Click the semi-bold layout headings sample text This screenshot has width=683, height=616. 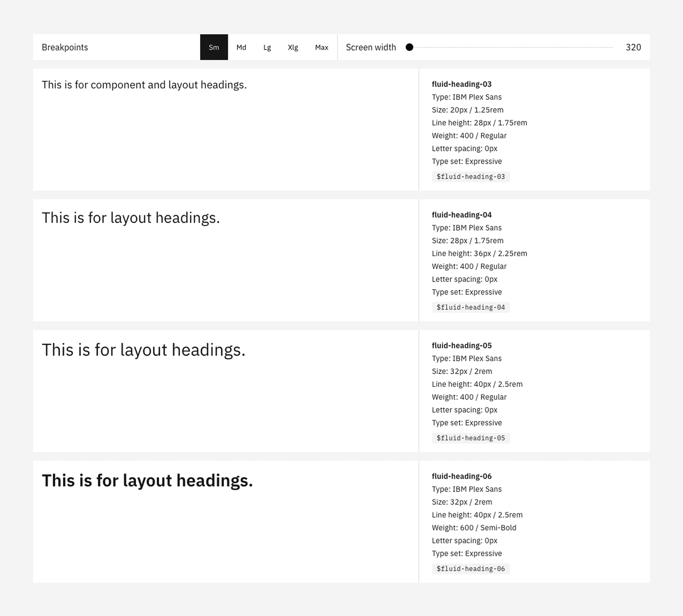[147, 481]
